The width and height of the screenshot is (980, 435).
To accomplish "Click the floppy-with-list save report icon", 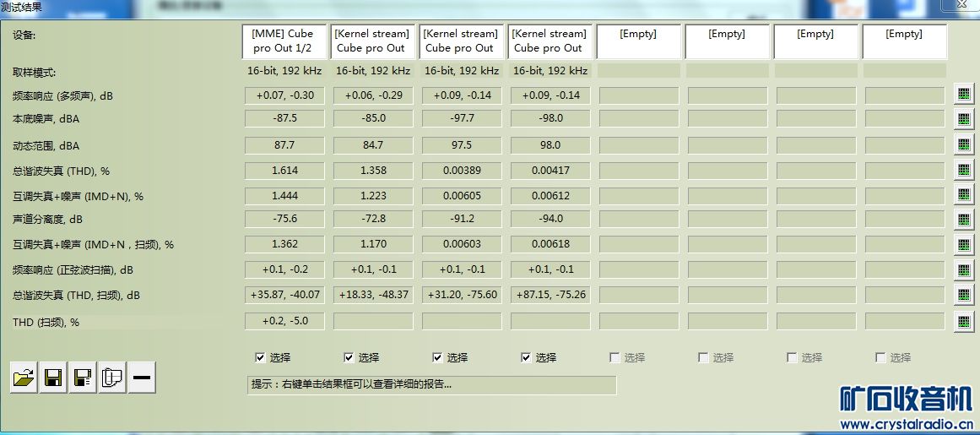I will click(83, 378).
